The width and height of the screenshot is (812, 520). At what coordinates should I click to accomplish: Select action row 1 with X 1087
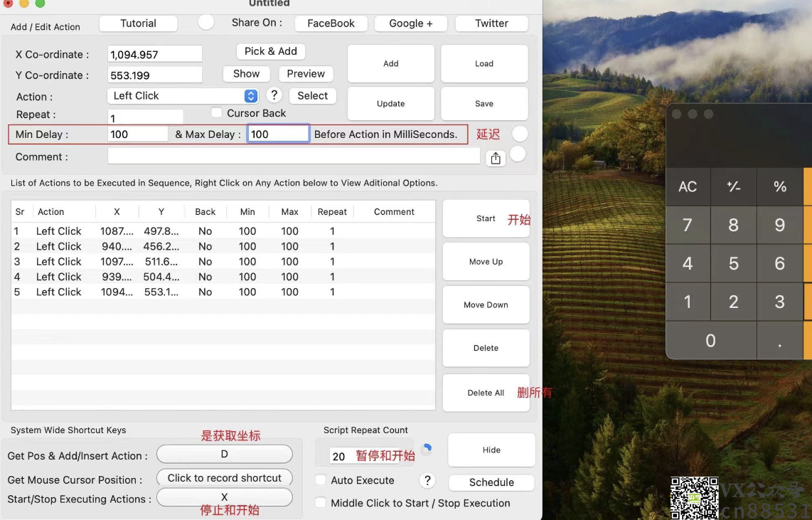[223, 231]
